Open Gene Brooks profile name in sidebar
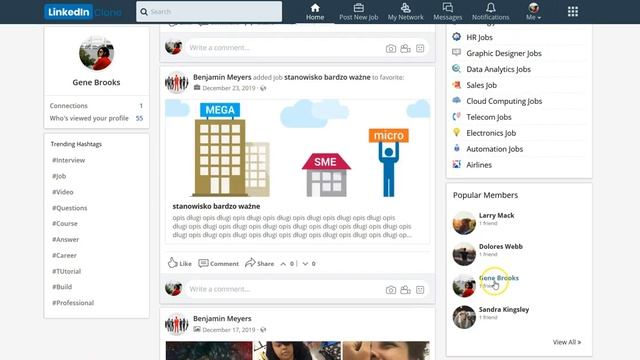Screen dimensions: 640x360 click(96, 82)
